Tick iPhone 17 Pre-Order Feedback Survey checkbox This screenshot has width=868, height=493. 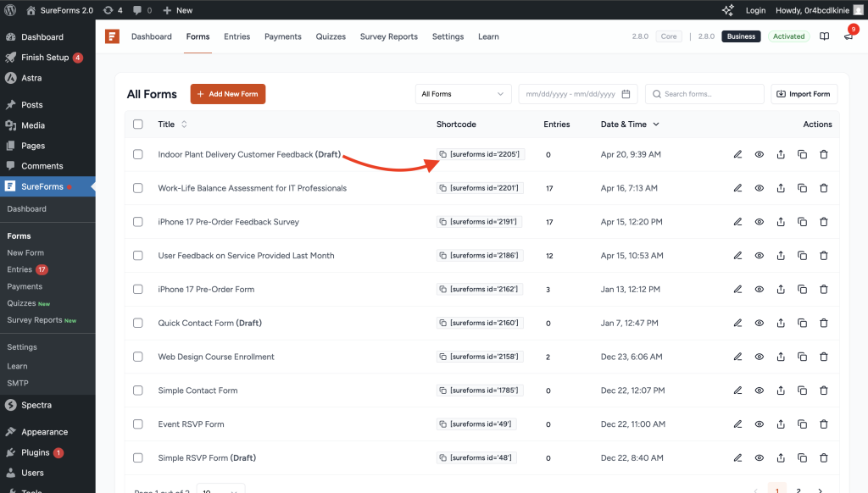point(138,222)
